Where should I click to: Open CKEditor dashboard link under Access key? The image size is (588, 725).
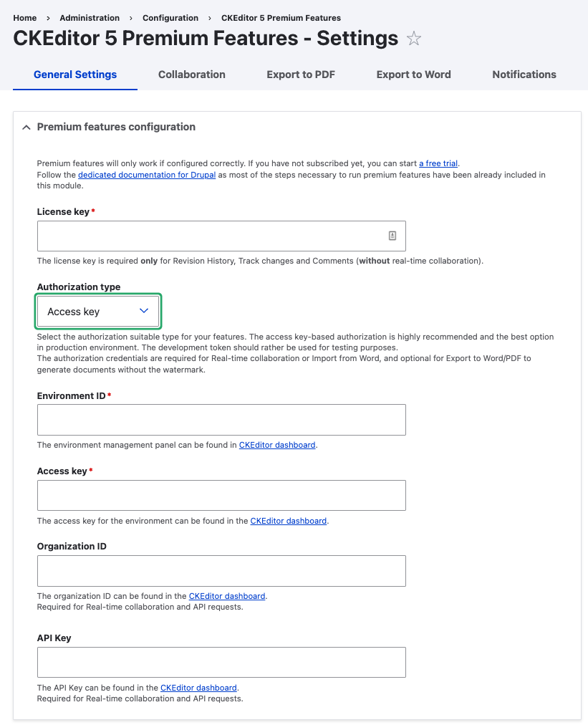click(288, 521)
